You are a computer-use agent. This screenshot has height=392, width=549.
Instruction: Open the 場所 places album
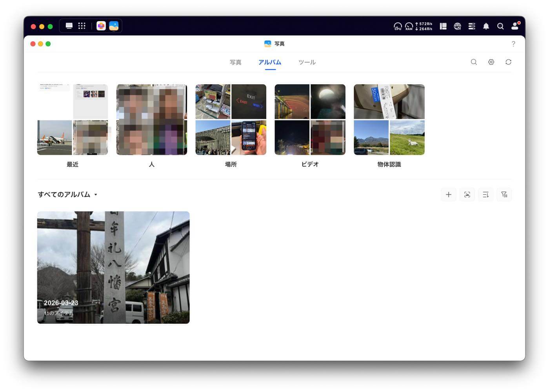(231, 120)
